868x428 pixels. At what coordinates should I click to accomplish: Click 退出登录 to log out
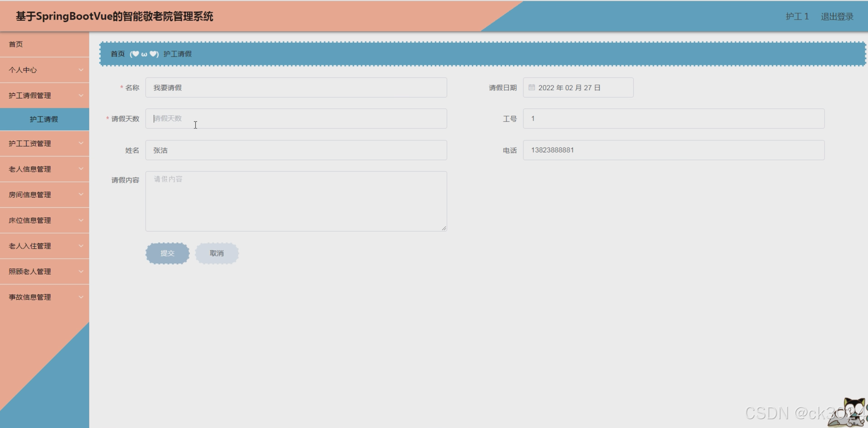click(x=837, y=17)
